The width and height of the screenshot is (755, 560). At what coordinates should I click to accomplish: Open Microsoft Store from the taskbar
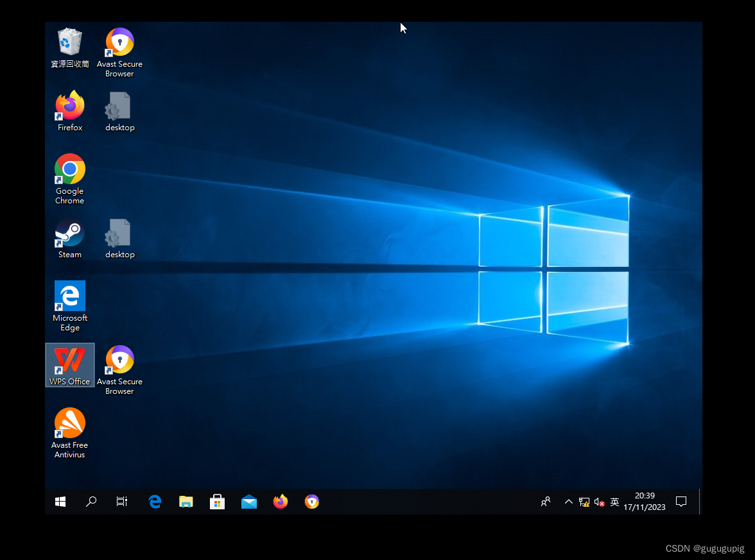coord(217,502)
